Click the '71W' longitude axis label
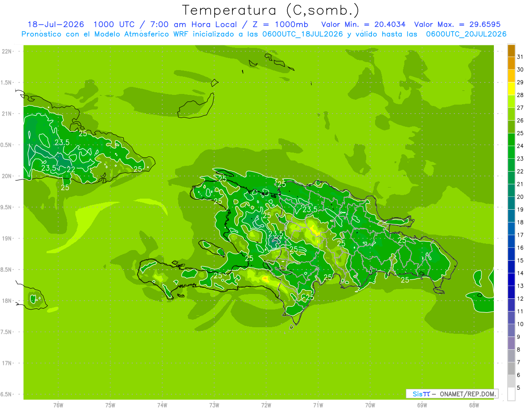The image size is (532, 411). pos(318,405)
